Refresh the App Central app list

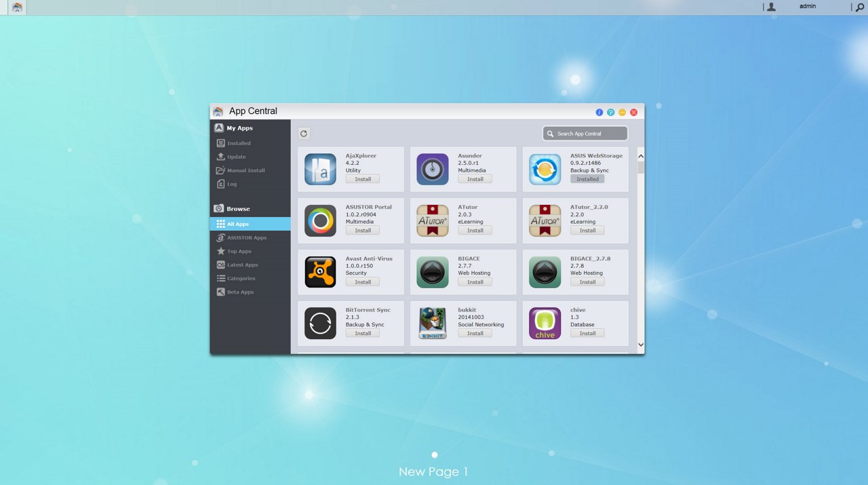click(x=304, y=134)
